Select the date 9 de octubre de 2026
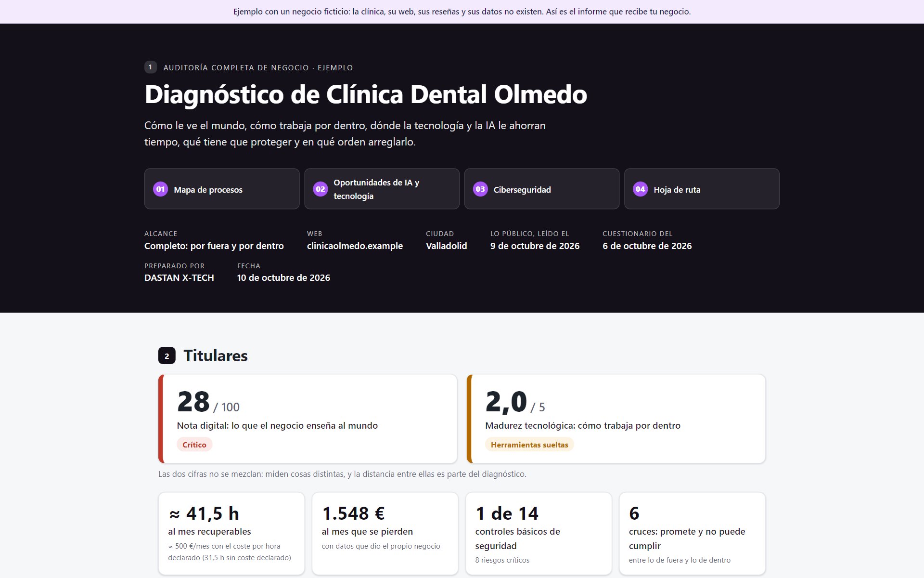This screenshot has height=578, width=924. pyautogui.click(x=535, y=246)
